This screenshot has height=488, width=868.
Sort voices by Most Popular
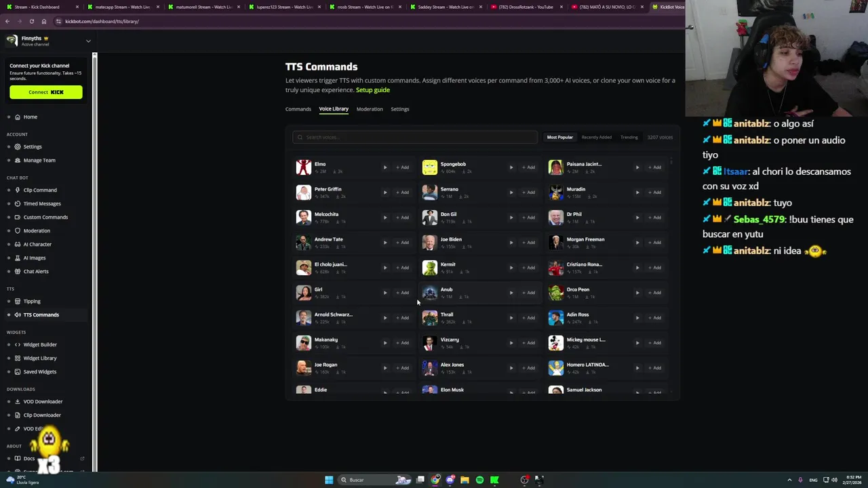tap(560, 138)
